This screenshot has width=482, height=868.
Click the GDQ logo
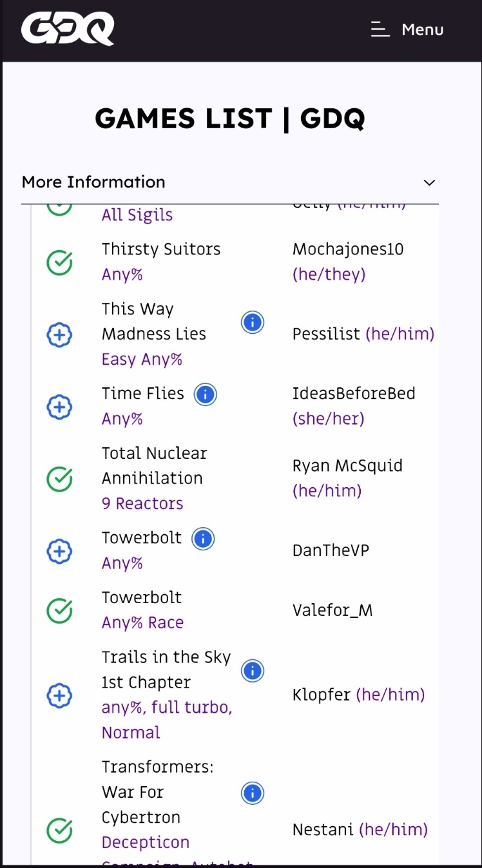(68, 30)
